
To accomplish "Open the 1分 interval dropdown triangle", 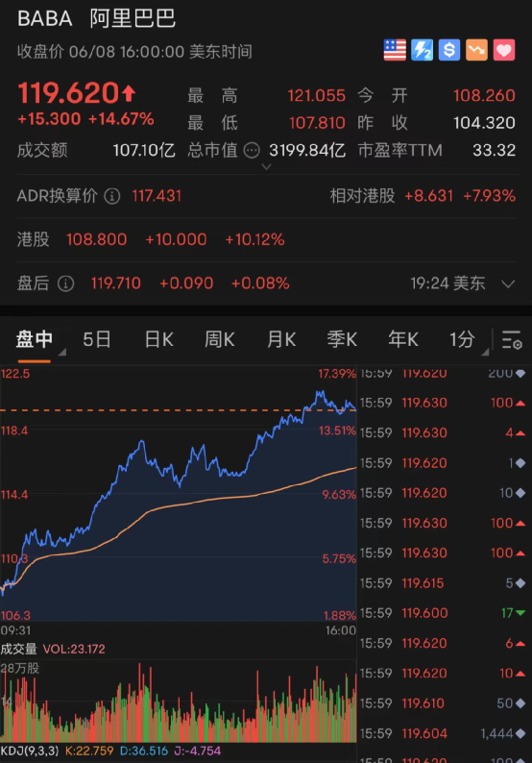I will (x=485, y=352).
